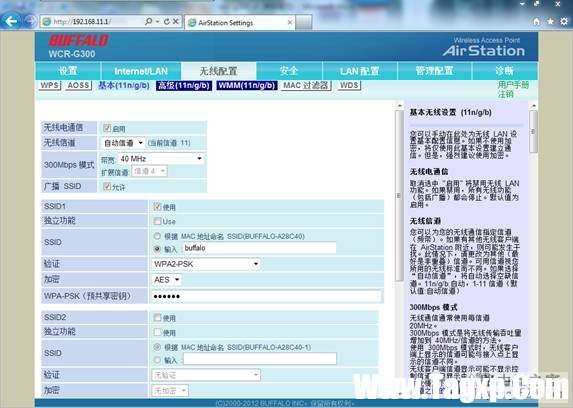The image size is (573, 408).
Task: Refresh the page with the reload icon
Action: [x=167, y=22]
